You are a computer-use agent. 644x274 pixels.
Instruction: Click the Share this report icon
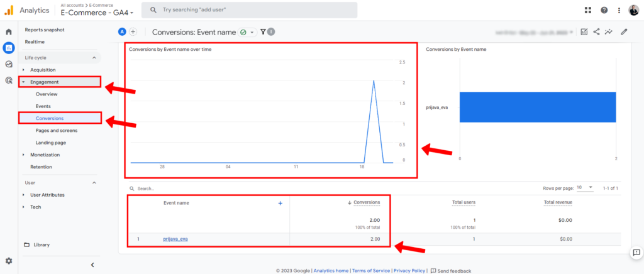(596, 32)
